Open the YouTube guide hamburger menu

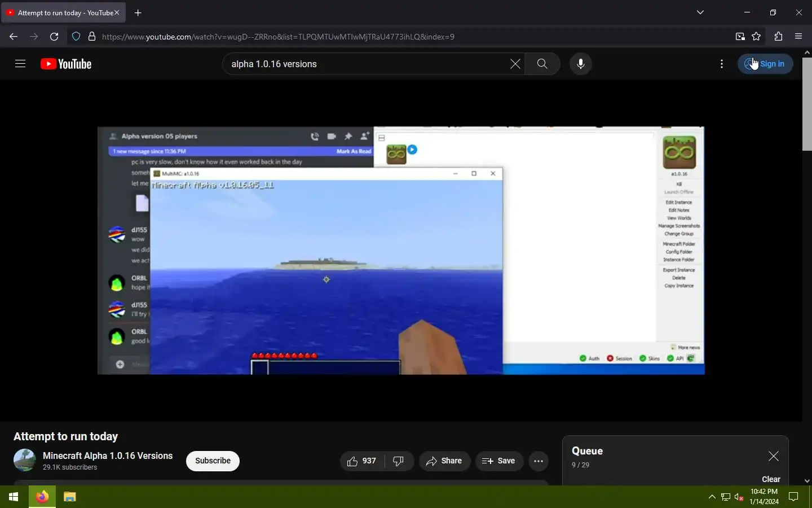click(x=20, y=64)
